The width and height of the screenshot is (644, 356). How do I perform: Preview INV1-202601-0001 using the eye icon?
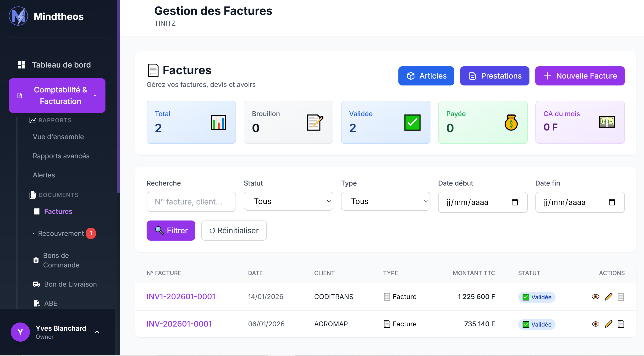[595, 297]
